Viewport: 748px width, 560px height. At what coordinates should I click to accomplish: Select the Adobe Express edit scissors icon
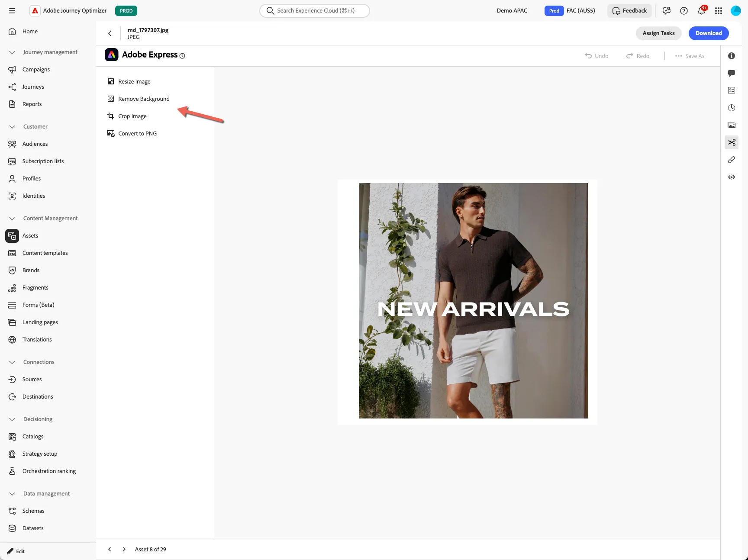(x=732, y=142)
